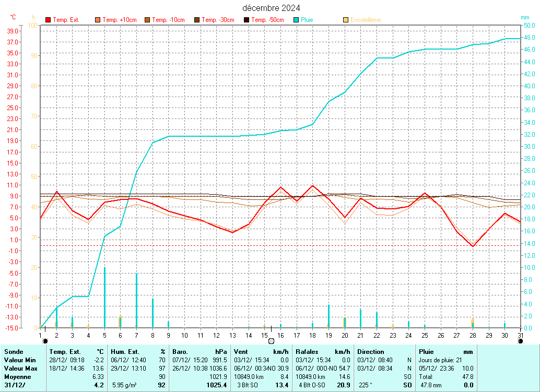The height and width of the screenshot is (392, 540).
Task: Select the Temp. -10cm legend marker
Action: coord(147,20)
